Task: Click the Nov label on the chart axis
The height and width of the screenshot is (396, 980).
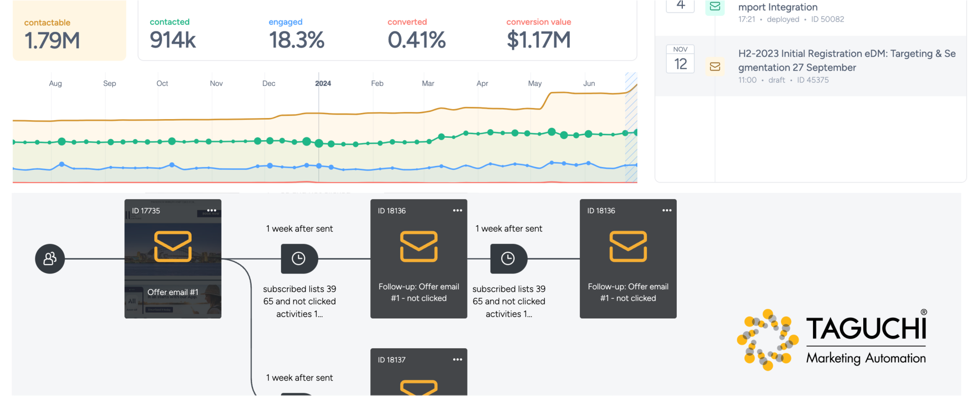Action: click(x=216, y=83)
